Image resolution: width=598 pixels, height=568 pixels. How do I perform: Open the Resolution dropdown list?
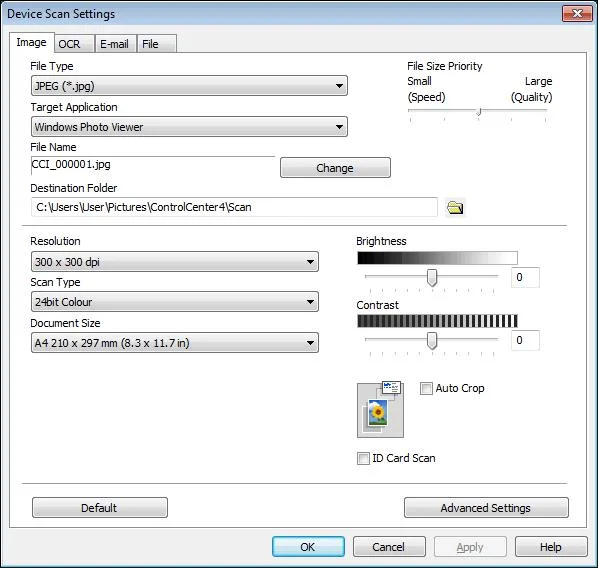pyautogui.click(x=175, y=262)
